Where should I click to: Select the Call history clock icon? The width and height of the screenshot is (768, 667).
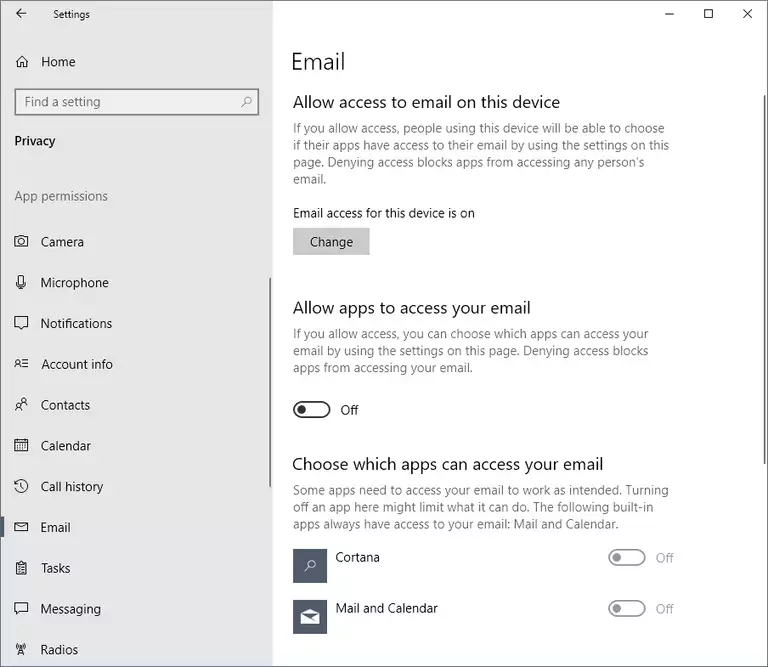(x=21, y=487)
